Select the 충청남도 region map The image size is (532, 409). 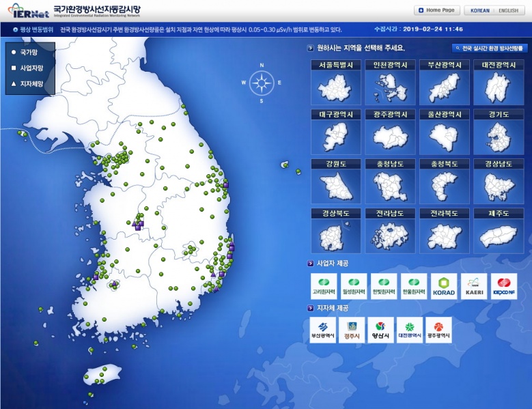coord(390,182)
